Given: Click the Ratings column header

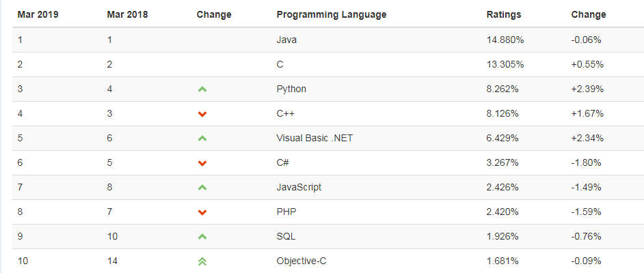Looking at the screenshot, I should [504, 15].
